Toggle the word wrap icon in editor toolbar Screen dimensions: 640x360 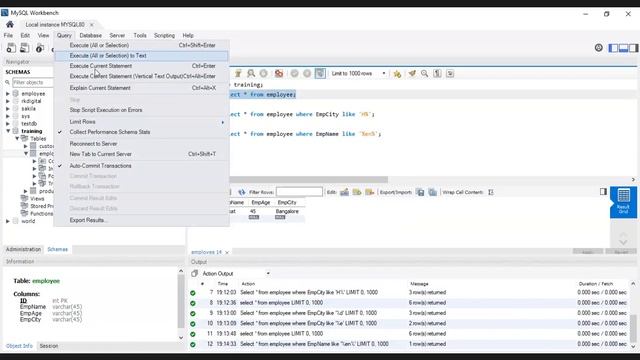450,73
